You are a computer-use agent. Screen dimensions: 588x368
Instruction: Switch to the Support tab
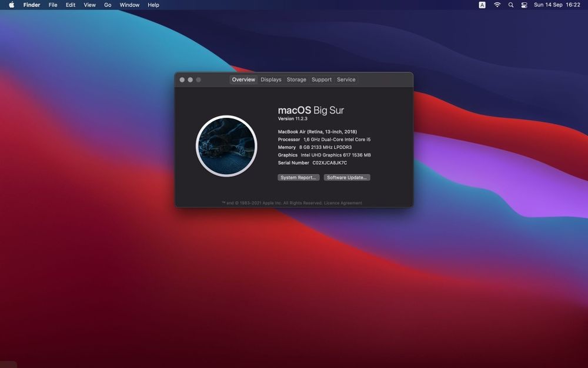pyautogui.click(x=322, y=79)
